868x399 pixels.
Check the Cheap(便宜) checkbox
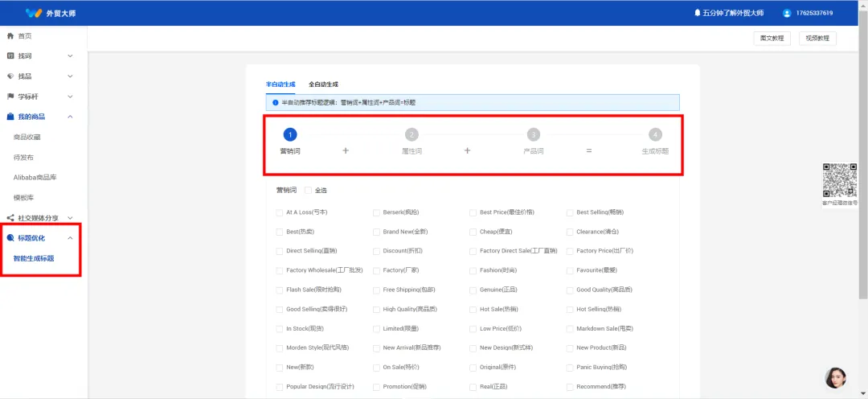point(473,232)
